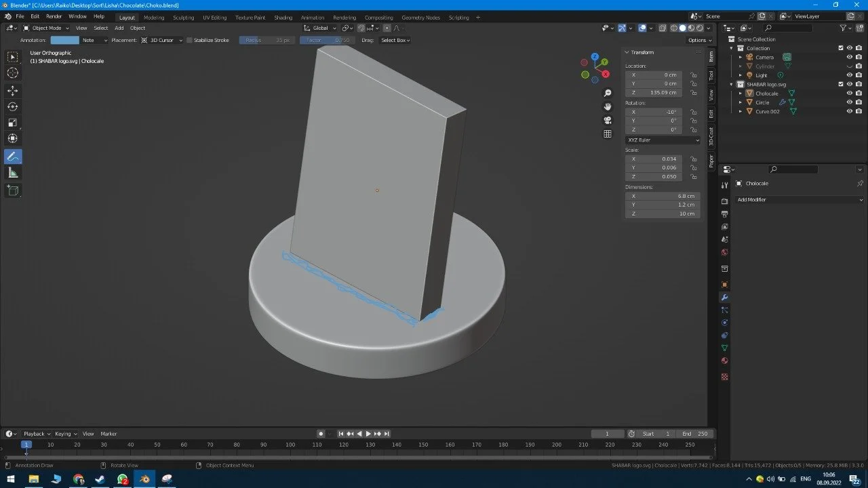This screenshot has width=868, height=488.
Task: Play the animation
Action: click(368, 434)
